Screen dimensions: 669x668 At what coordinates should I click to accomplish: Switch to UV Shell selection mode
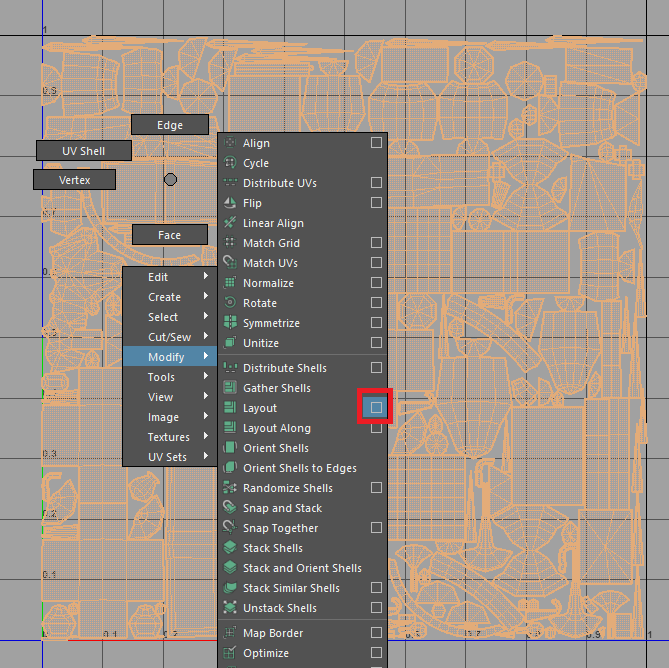[x=84, y=151]
